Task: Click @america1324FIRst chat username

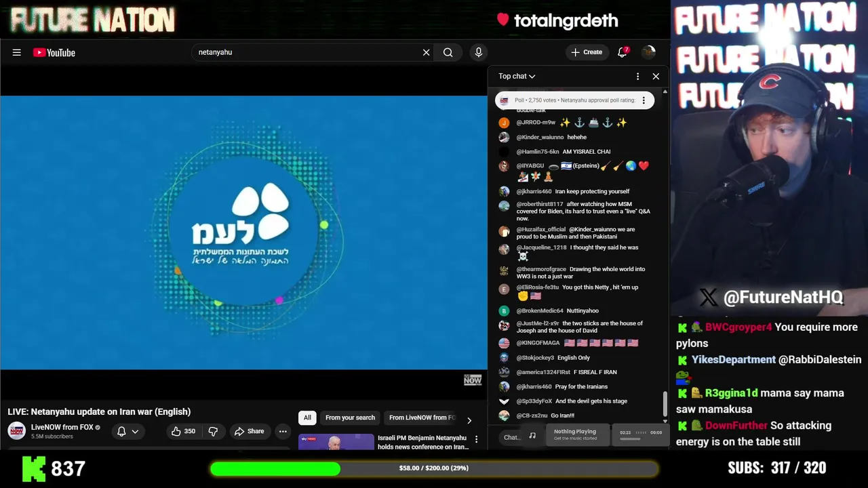Action: [543, 372]
